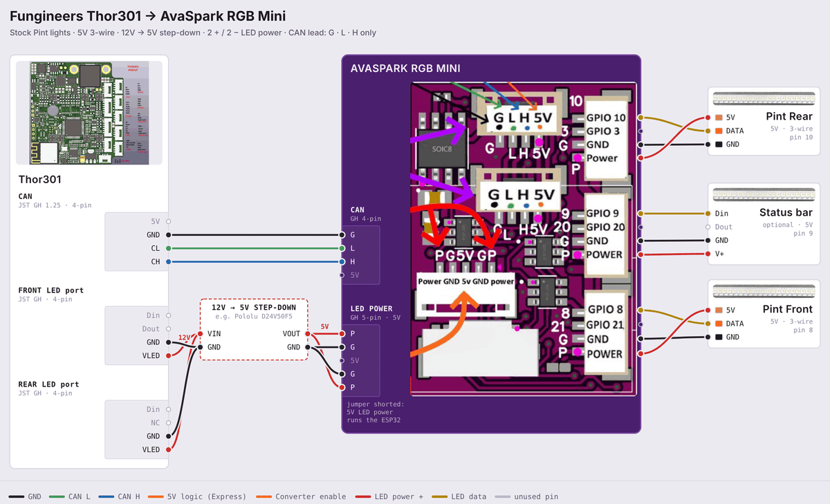Click the DATA pin on Pint Front

(x=735, y=324)
